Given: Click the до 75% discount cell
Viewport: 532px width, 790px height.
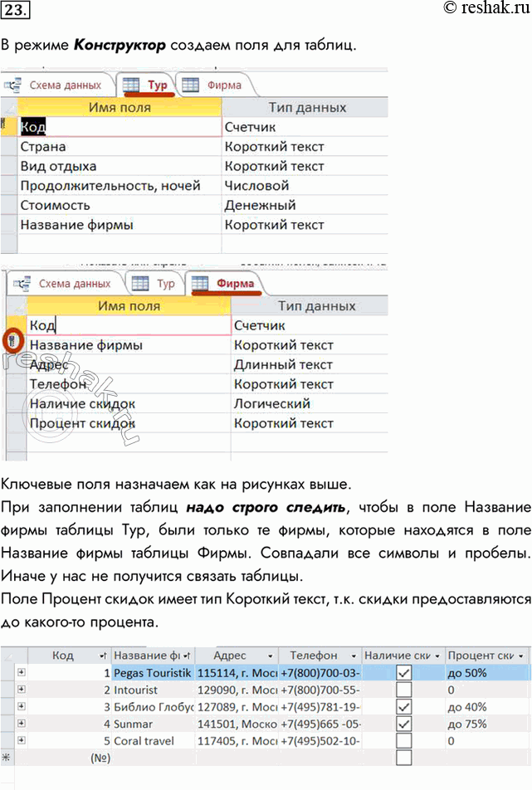Looking at the screenshot, I should pos(488,724).
